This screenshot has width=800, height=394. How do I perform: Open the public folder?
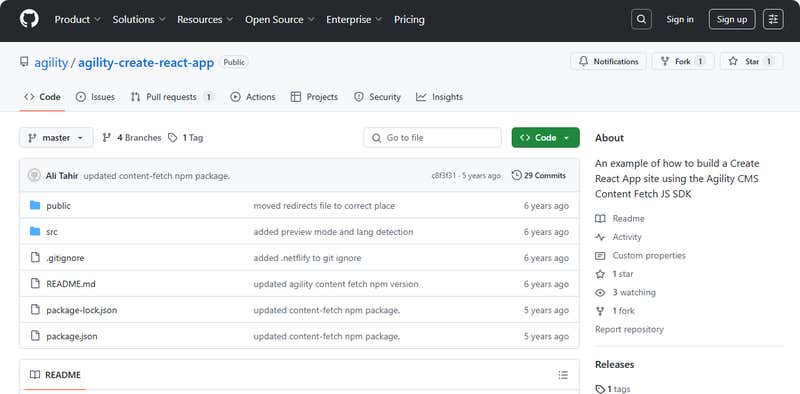[59, 206]
